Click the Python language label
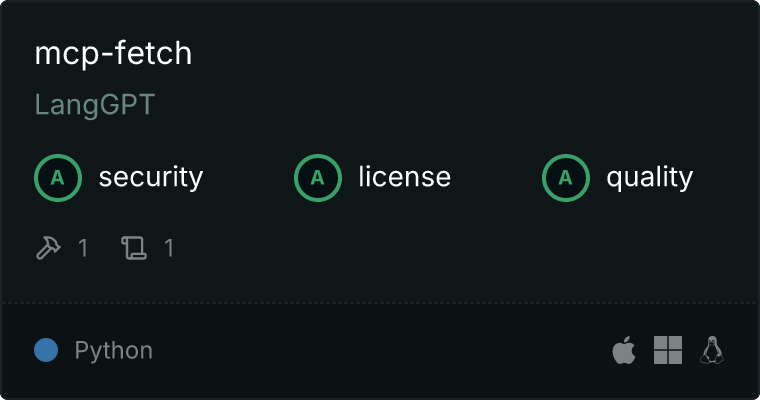 [113, 351]
